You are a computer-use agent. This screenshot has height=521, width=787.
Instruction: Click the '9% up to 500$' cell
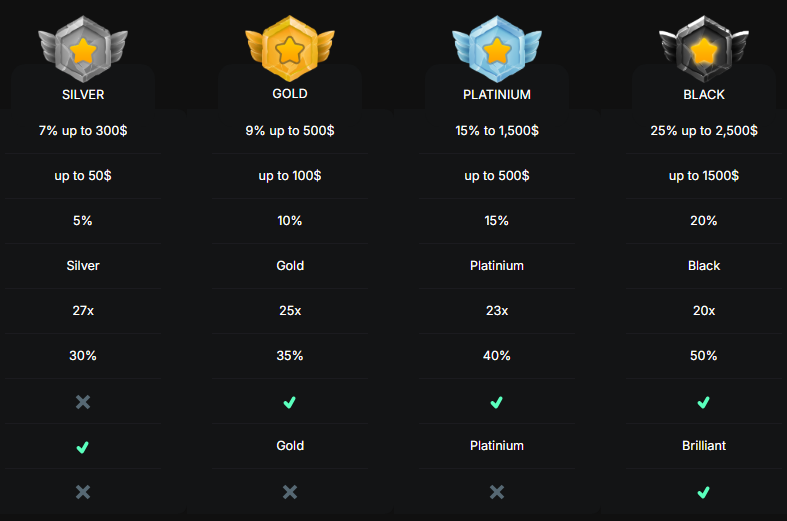point(290,131)
